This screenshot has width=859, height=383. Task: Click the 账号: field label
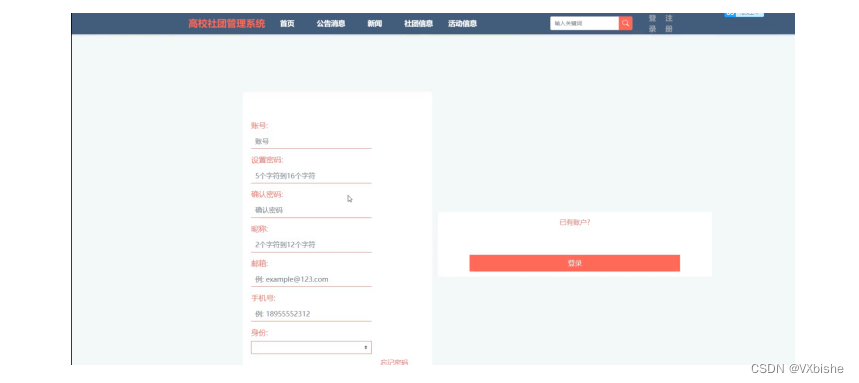pos(260,125)
